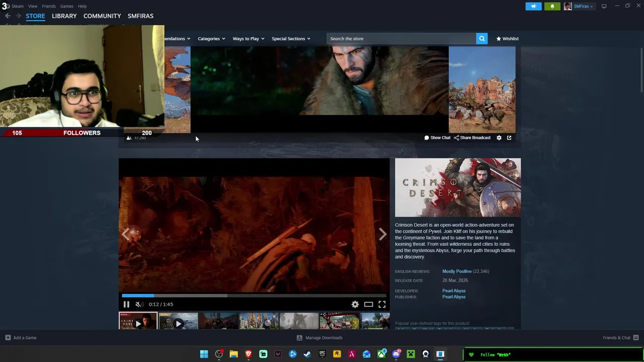The width and height of the screenshot is (644, 362).
Task: Click the magnifier search button
Action: [x=481, y=39]
